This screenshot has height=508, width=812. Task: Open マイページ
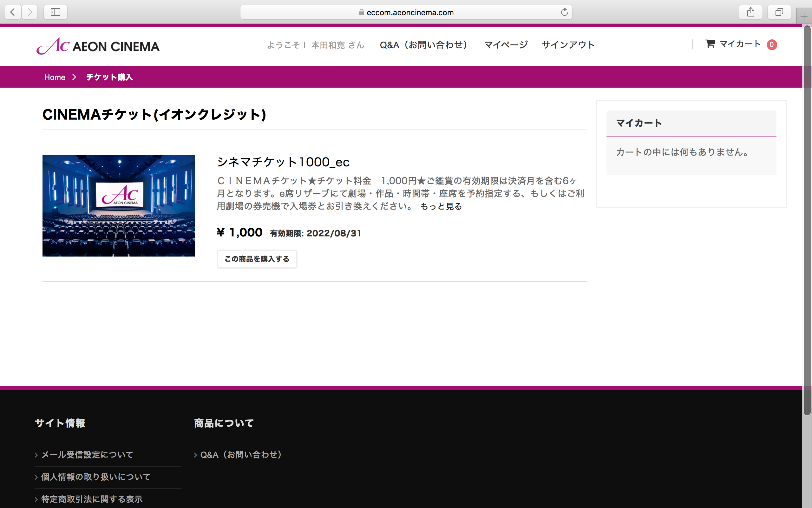point(506,45)
